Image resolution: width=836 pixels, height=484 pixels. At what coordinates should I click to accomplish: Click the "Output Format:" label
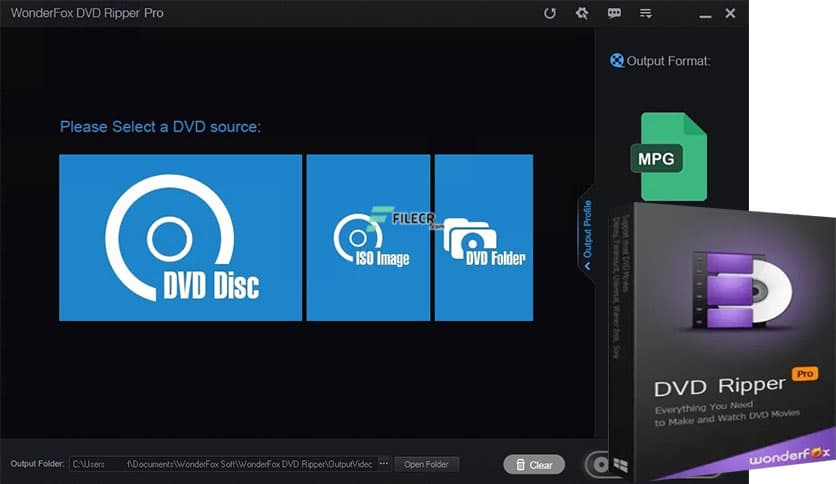coord(668,61)
